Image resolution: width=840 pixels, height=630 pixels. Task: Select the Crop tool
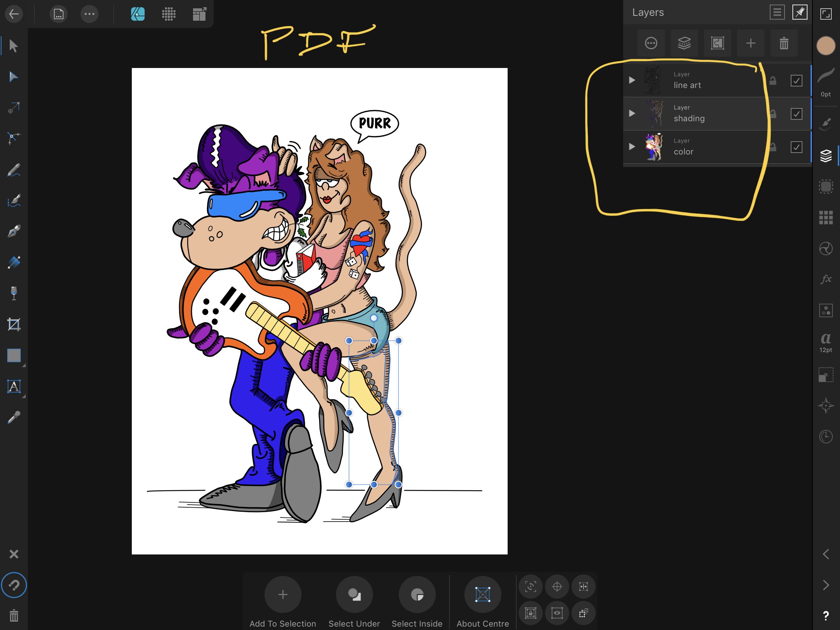pos(14,324)
